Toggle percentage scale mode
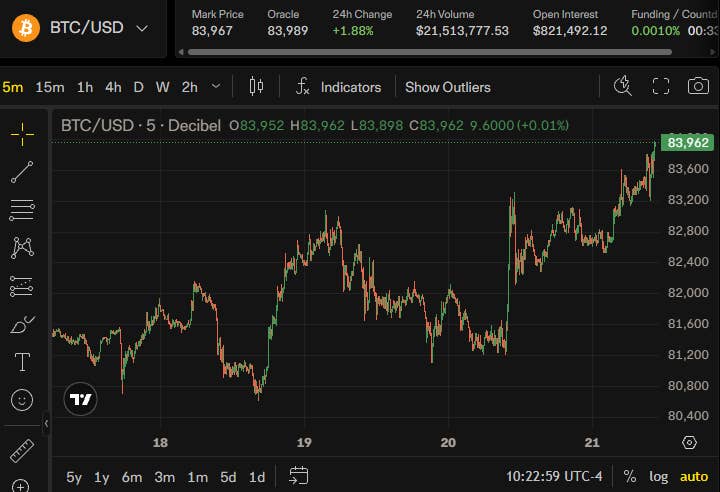 click(x=630, y=476)
